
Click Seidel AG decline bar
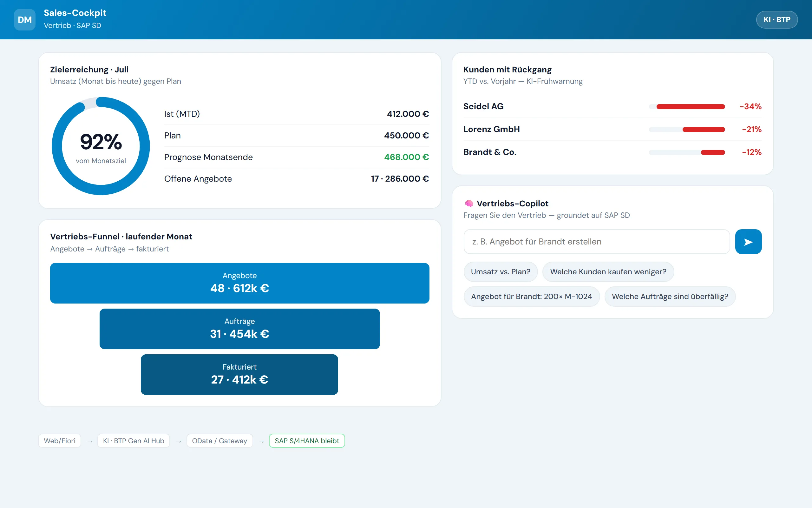tap(687, 107)
